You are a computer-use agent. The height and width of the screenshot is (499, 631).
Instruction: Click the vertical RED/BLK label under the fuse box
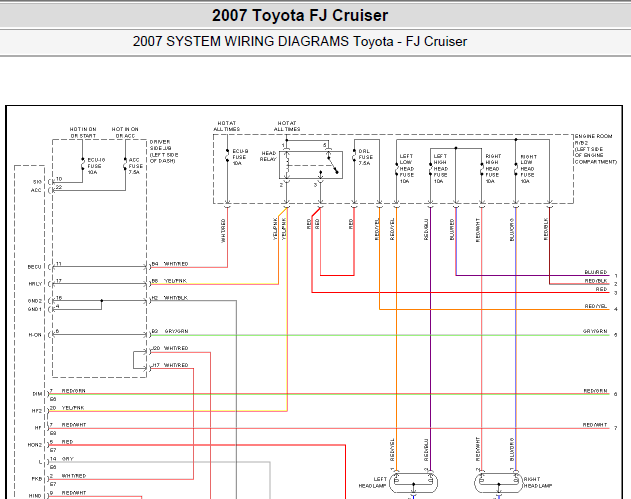coord(546,229)
